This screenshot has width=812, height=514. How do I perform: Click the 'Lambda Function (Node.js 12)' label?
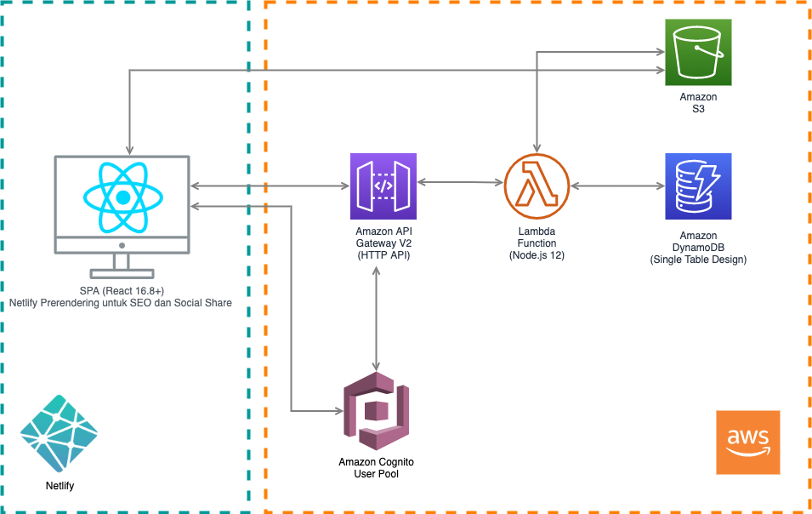click(537, 243)
